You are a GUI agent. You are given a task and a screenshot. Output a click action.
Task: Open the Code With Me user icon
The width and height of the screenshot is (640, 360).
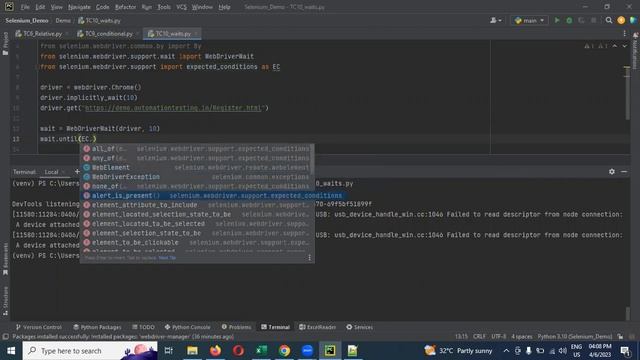[496, 20]
